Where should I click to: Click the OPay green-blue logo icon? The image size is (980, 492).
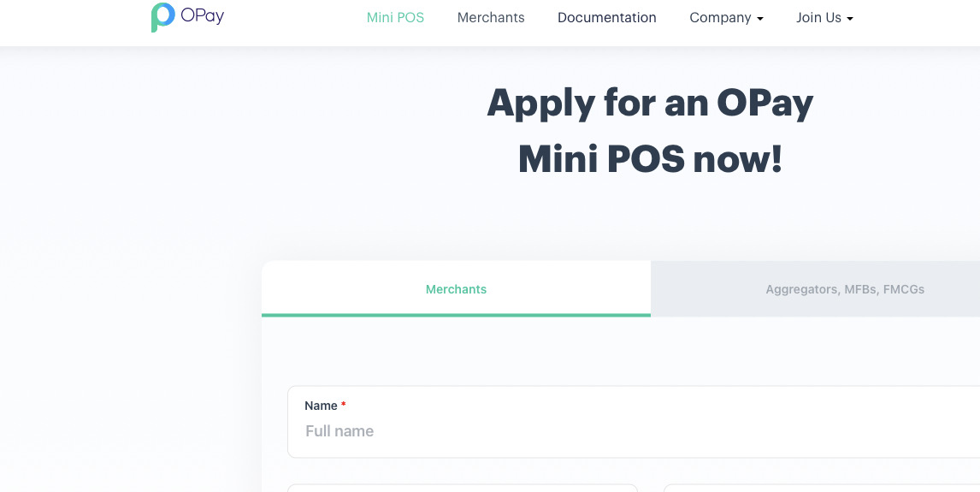click(162, 17)
